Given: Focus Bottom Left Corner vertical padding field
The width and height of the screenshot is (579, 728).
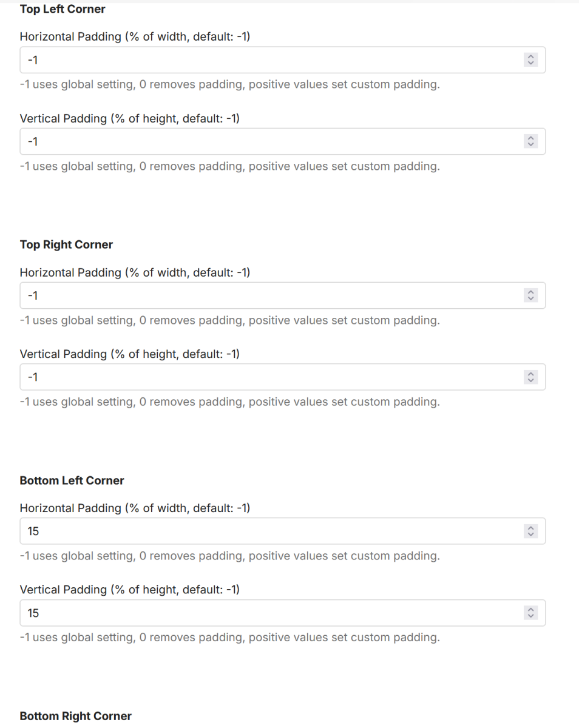Looking at the screenshot, I should [267, 613].
